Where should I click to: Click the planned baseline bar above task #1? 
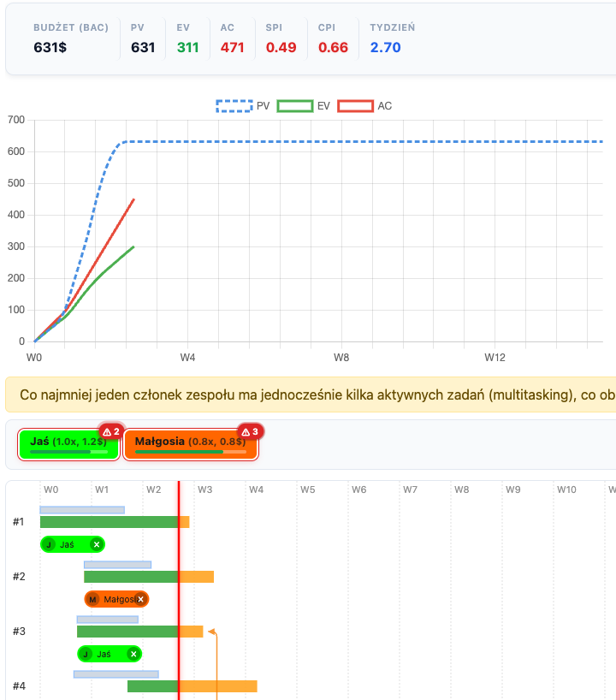point(82,510)
